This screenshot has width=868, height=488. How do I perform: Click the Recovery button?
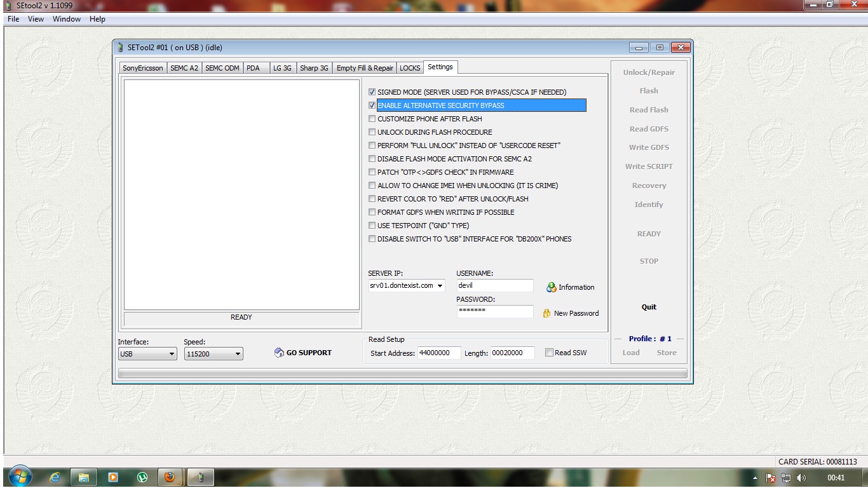(x=649, y=186)
